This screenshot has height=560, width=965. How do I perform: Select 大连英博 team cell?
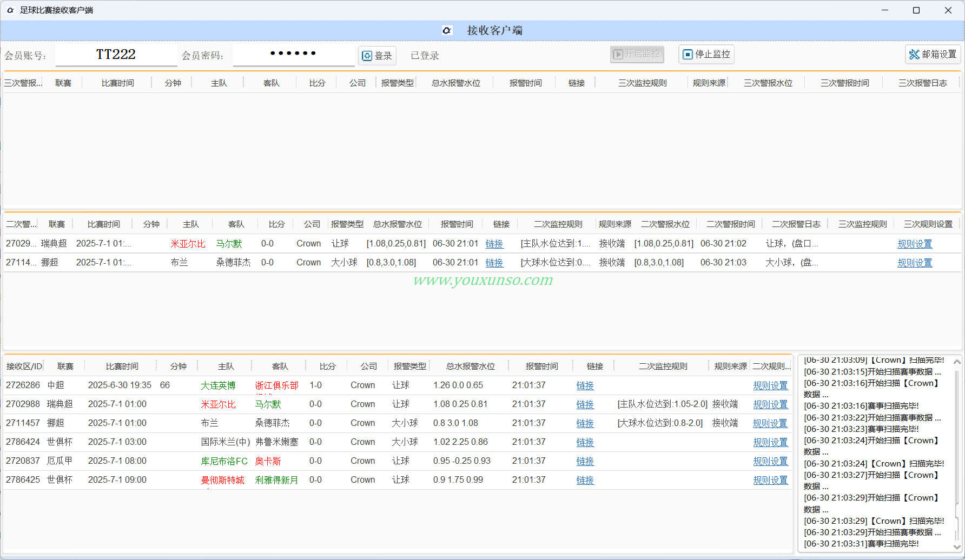(x=219, y=385)
